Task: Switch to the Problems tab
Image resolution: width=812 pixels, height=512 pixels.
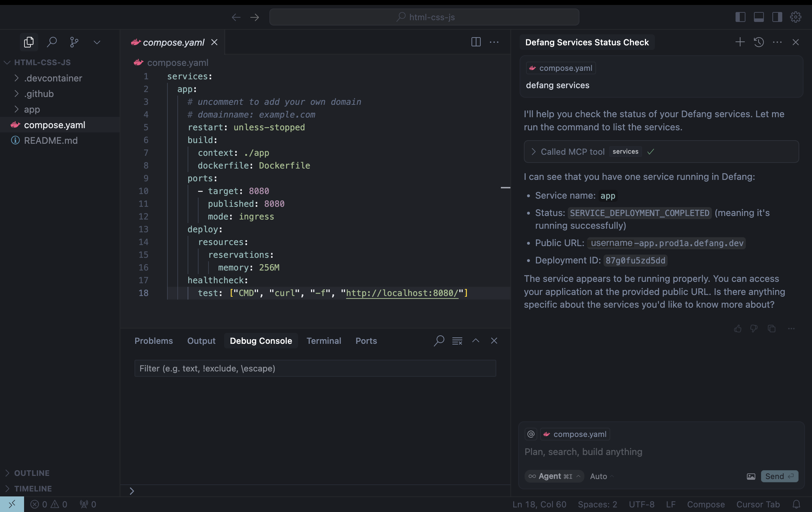Action: [154, 341]
